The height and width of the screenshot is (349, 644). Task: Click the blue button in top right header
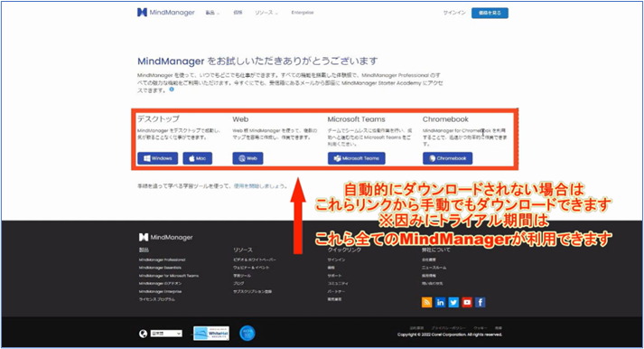490,13
